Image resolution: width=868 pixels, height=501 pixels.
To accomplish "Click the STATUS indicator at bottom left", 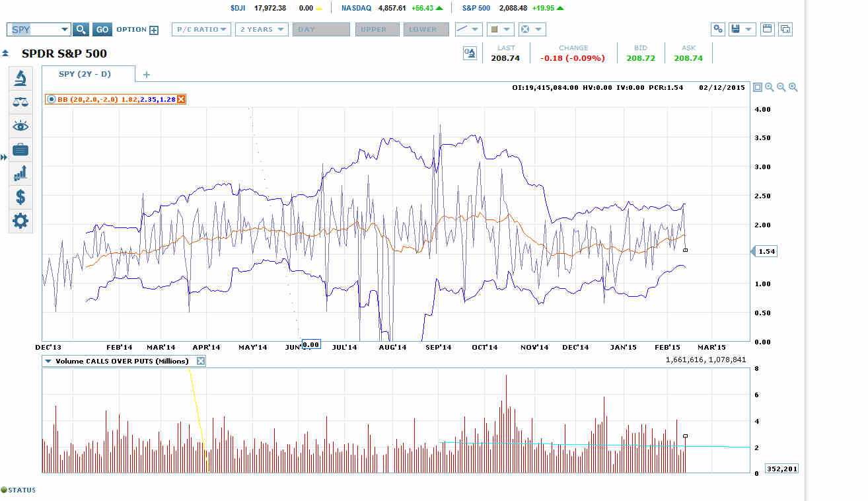I will pyautogui.click(x=18, y=490).
